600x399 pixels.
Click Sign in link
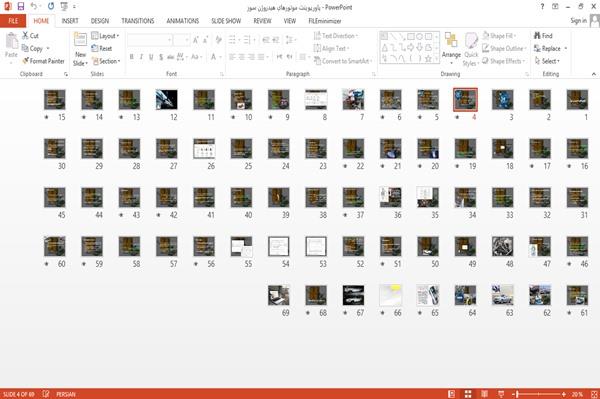pos(578,21)
